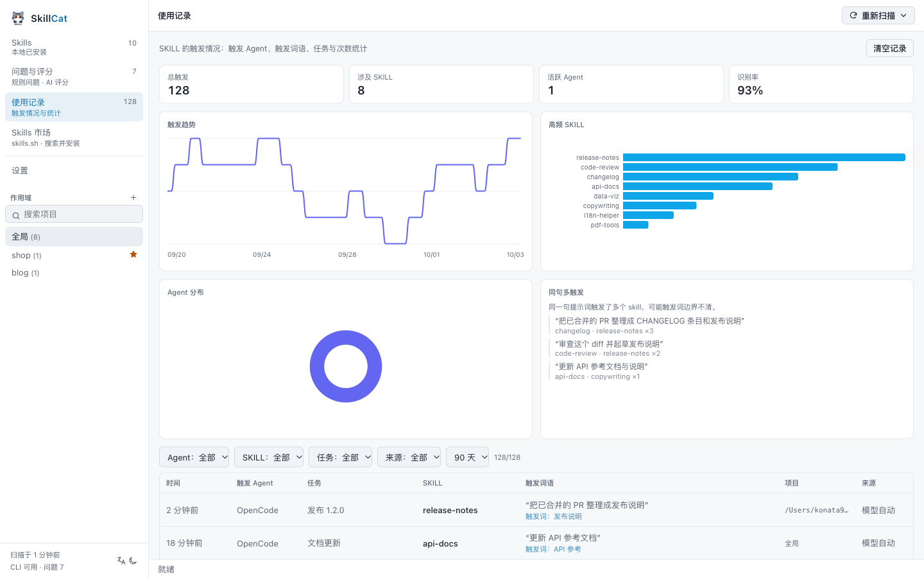Click the 重新扫描 button
Viewport: 924px width, 578px height.
[x=878, y=15]
